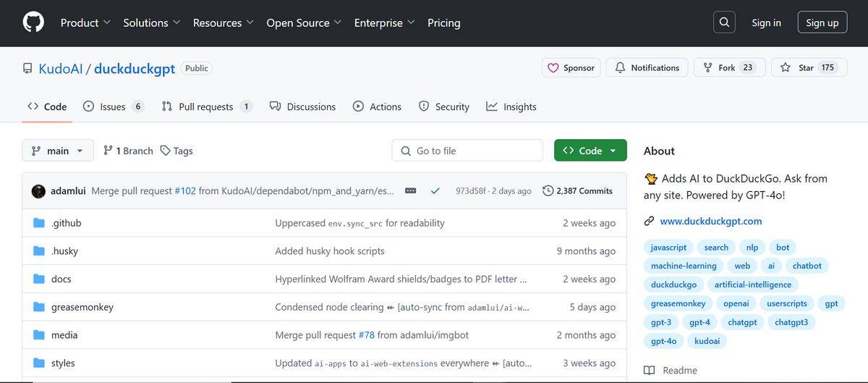Image resolution: width=868 pixels, height=383 pixels.
Task: Open pull request #78 link
Action: (x=366, y=335)
